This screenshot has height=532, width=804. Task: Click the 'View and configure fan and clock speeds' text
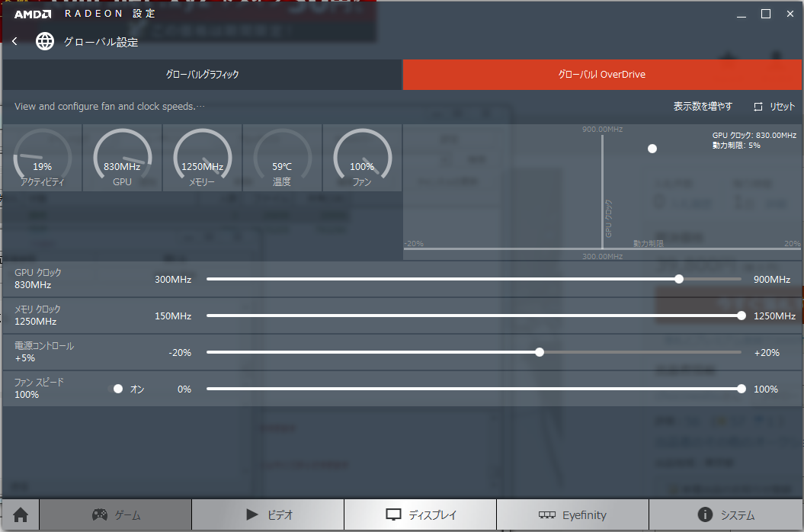click(109, 107)
